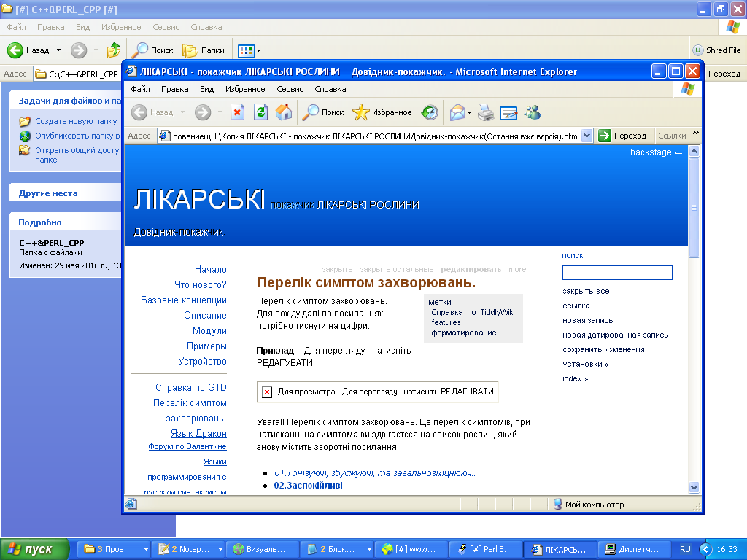The width and height of the screenshot is (747, 560).
Task: Click the page scrollbar down arrow
Action: tap(694, 487)
